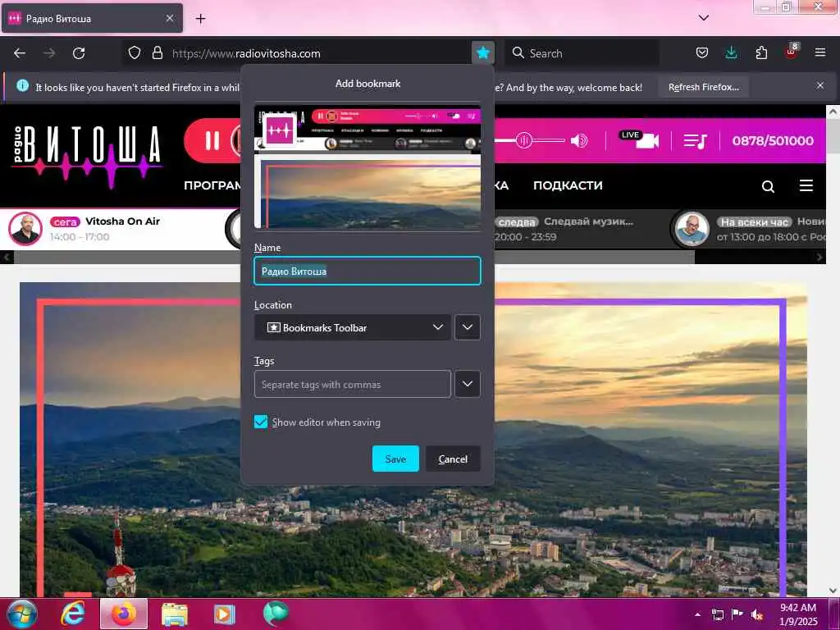Click the Tags input field
840x630 pixels.
click(x=352, y=384)
